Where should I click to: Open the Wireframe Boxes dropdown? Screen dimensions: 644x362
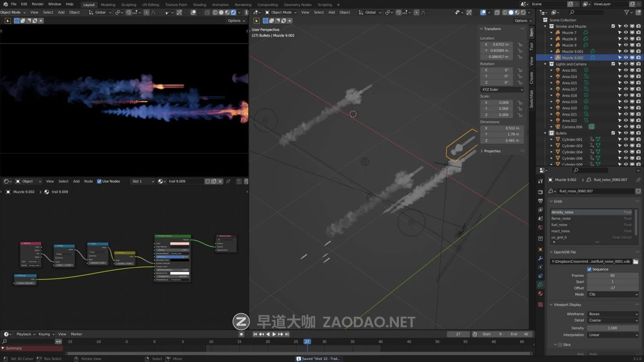click(x=613, y=314)
